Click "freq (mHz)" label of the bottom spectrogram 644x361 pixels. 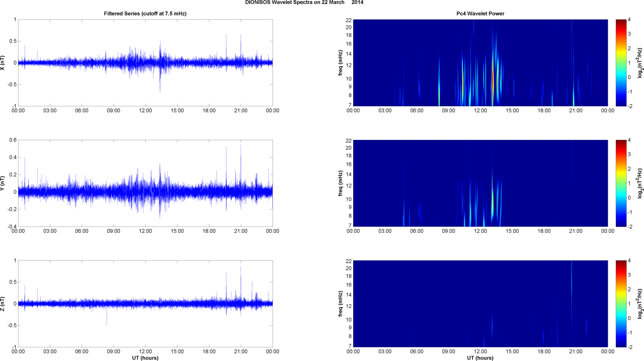340,304
